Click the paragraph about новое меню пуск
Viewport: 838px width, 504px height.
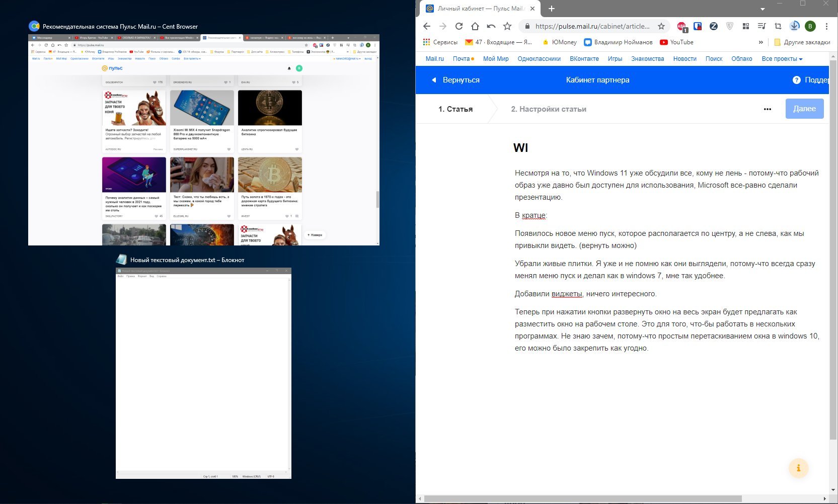click(659, 239)
